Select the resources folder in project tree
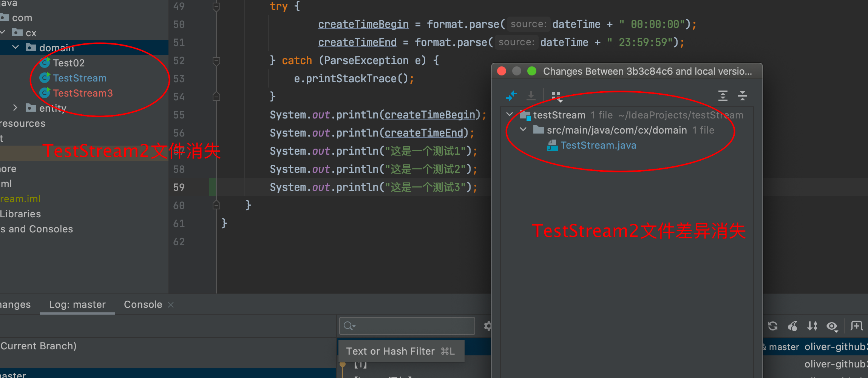The width and height of the screenshot is (868, 378). point(23,123)
